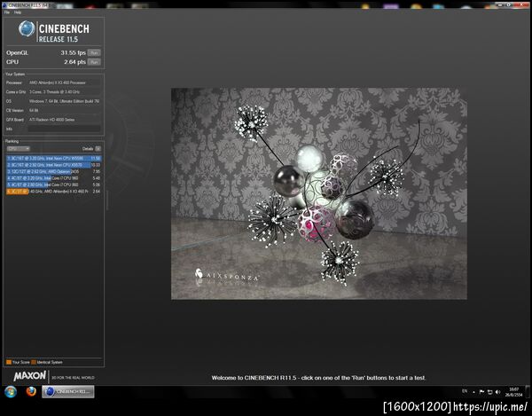
Task: Click the MAXON logo
Action: coord(30,375)
